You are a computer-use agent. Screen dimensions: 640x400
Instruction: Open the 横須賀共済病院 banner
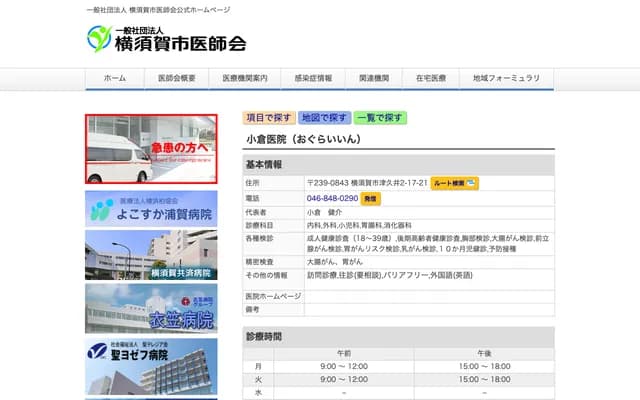[x=151, y=255]
